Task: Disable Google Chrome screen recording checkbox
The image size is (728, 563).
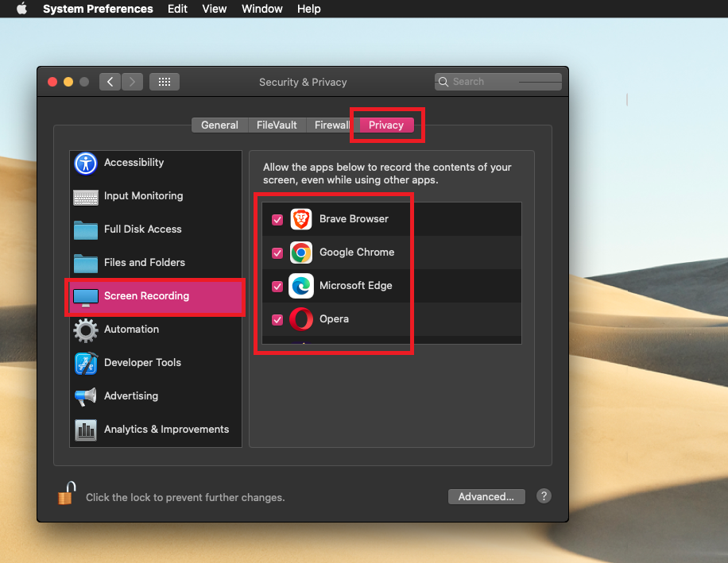Action: point(277,253)
